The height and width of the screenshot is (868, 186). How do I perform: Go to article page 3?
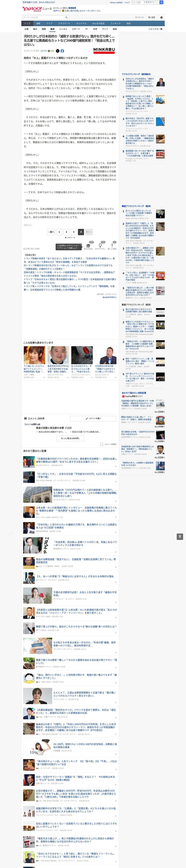pyautogui.click(x=74, y=232)
